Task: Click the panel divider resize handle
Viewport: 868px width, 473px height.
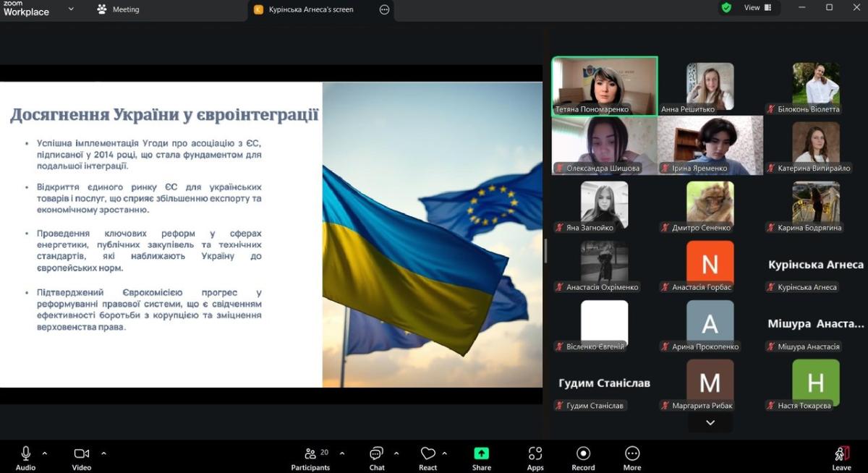Action: point(545,250)
